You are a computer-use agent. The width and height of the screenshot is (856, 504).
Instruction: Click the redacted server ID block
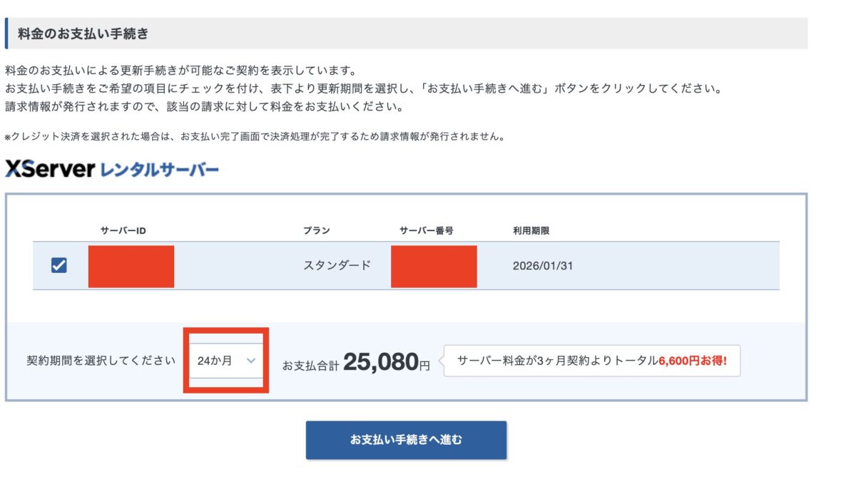coord(131,267)
